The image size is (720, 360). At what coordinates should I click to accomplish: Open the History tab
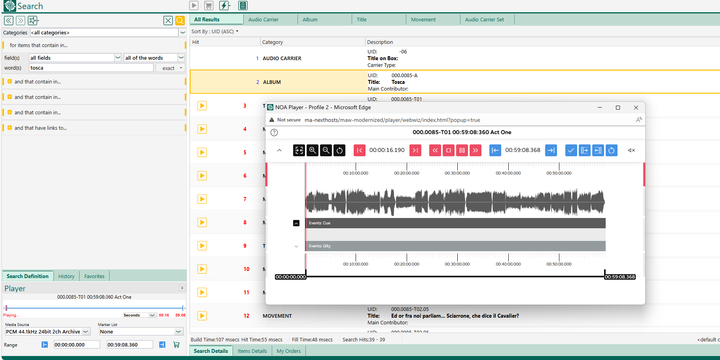click(66, 276)
